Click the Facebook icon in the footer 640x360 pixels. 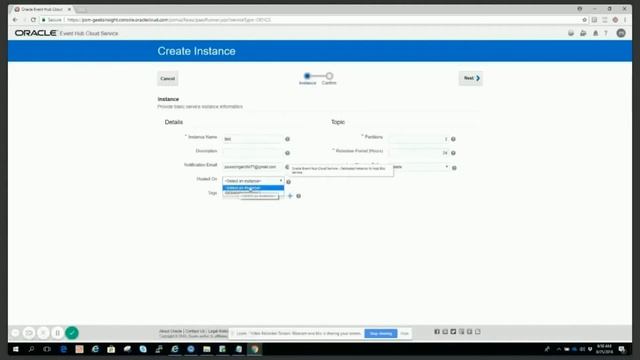click(437, 331)
